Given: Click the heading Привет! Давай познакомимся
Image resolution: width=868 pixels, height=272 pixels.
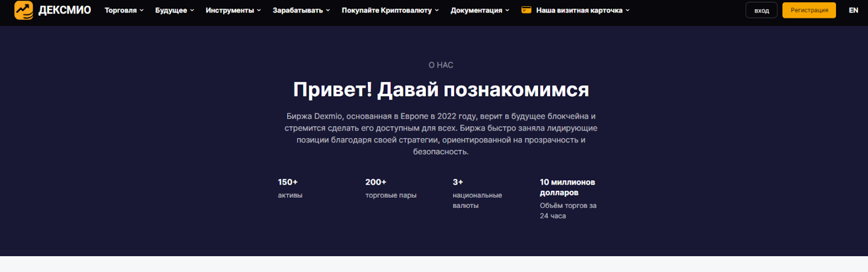Looking at the screenshot, I should coord(441,89).
